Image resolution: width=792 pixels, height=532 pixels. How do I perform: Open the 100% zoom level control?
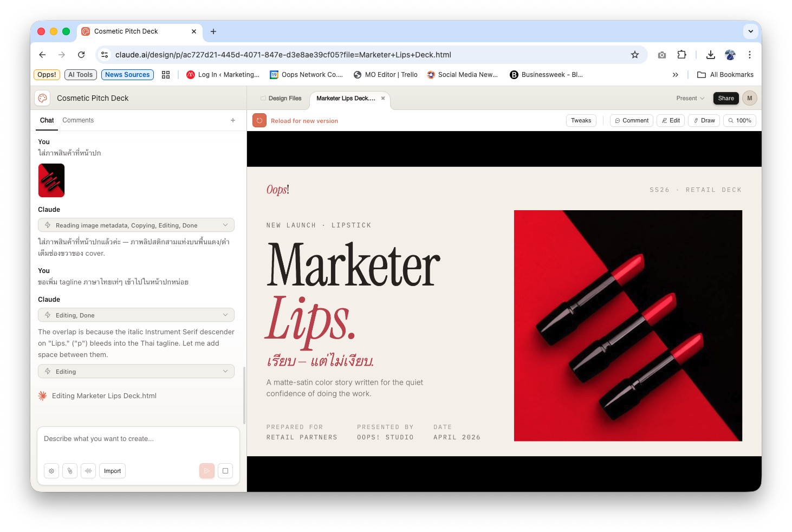click(x=739, y=120)
